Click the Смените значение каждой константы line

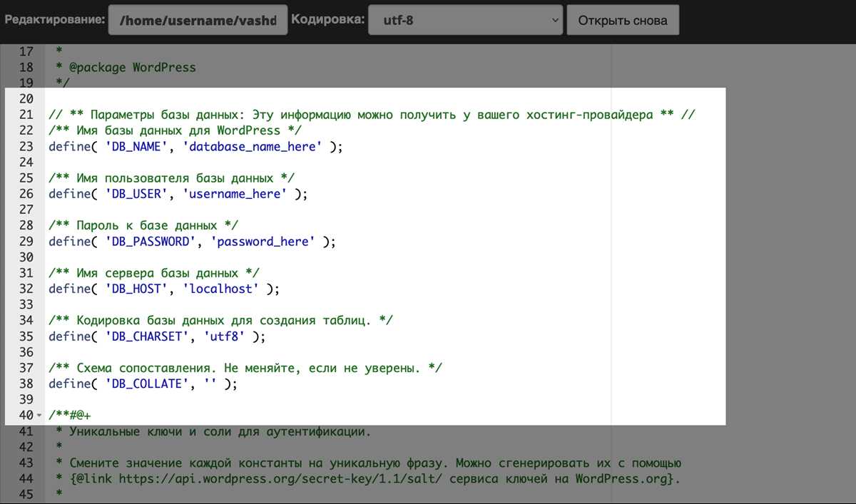pyautogui.click(x=368, y=463)
